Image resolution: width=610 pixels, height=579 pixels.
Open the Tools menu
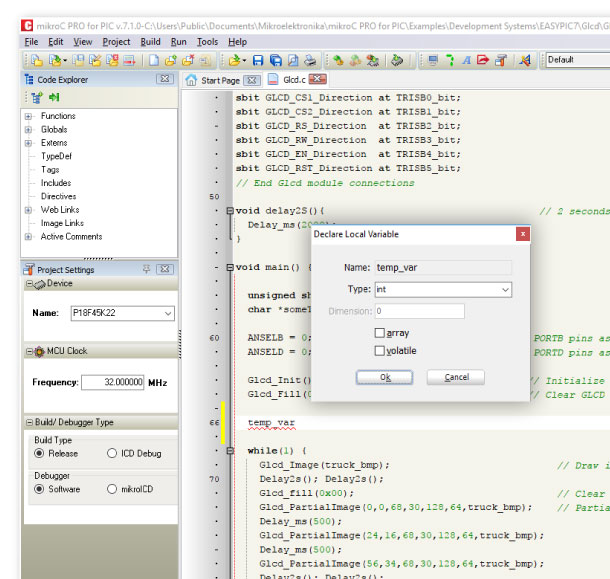(x=207, y=42)
